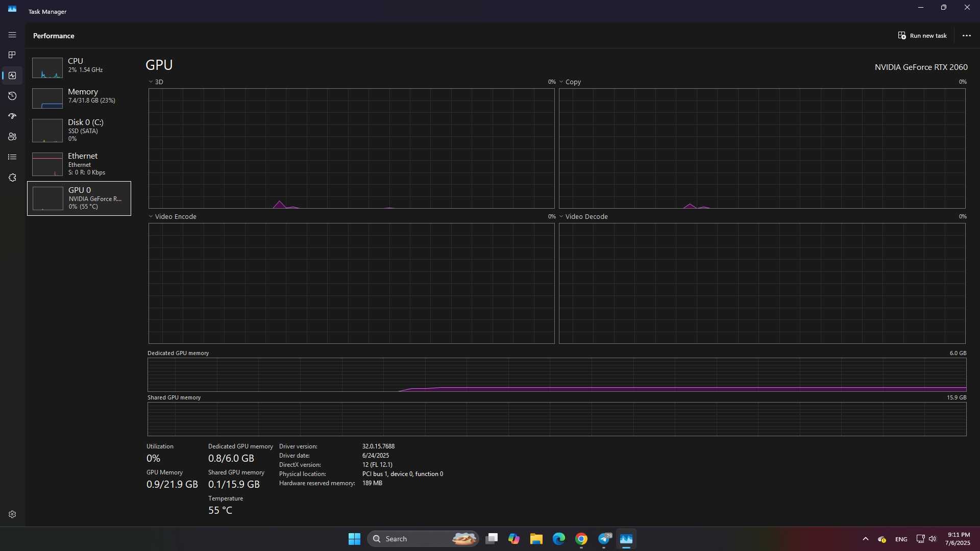Click the Video Decode usage graph
Image resolution: width=980 pixels, height=551 pixels.
(x=762, y=283)
